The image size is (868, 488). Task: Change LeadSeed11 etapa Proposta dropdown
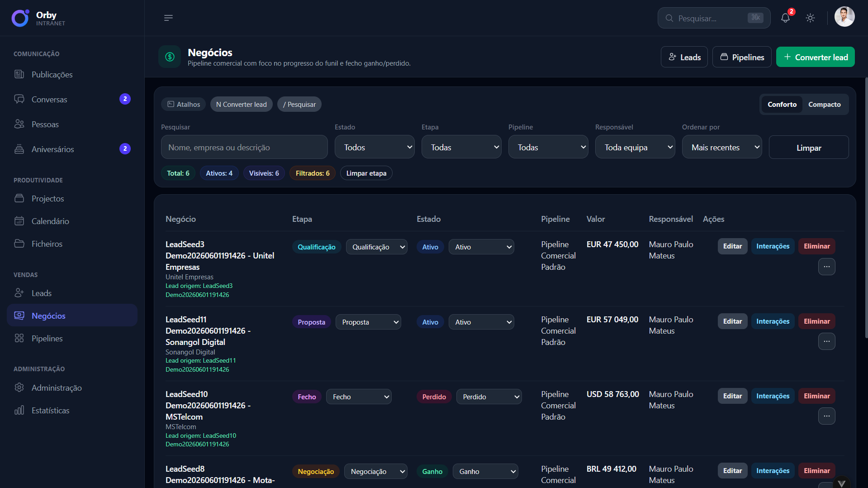pyautogui.click(x=368, y=322)
